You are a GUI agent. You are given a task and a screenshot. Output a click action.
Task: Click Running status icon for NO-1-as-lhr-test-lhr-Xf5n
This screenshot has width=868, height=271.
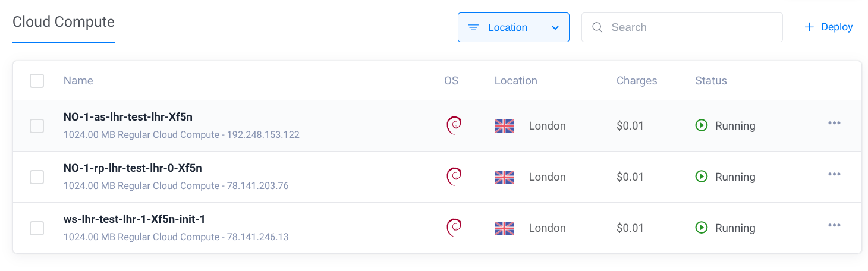pyautogui.click(x=702, y=125)
